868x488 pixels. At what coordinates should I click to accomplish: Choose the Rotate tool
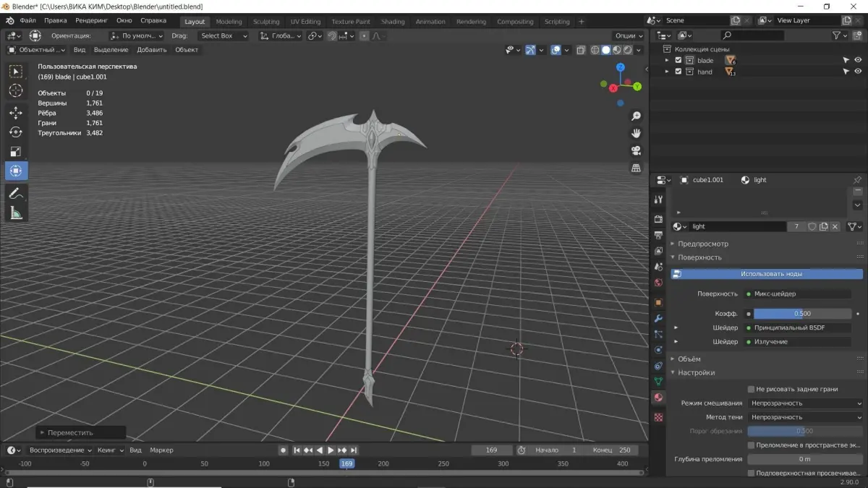click(x=16, y=132)
